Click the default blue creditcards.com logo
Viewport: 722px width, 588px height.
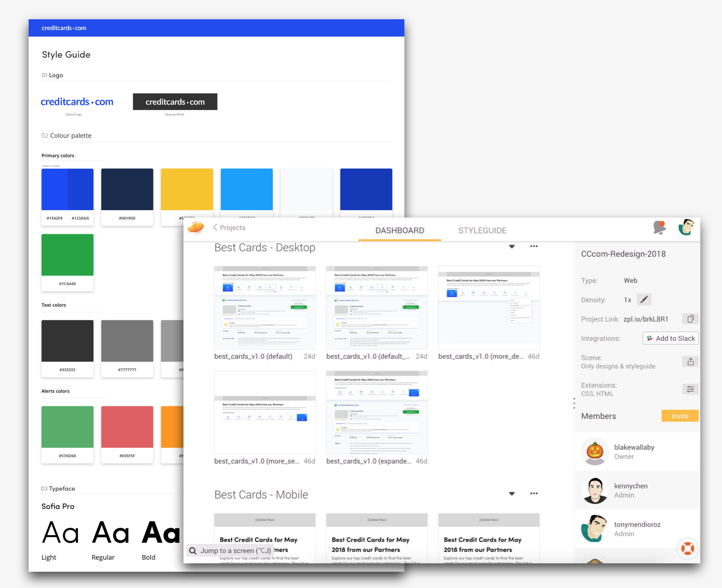click(x=77, y=102)
